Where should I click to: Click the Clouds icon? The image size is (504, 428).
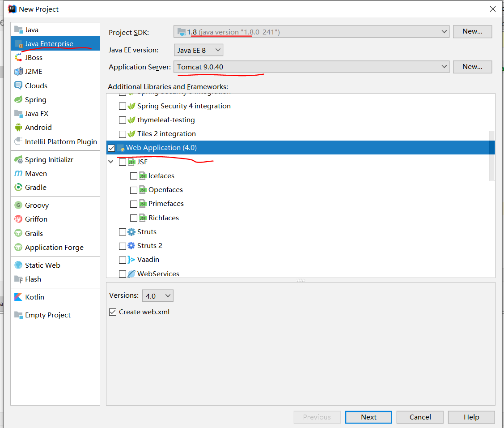(x=18, y=86)
